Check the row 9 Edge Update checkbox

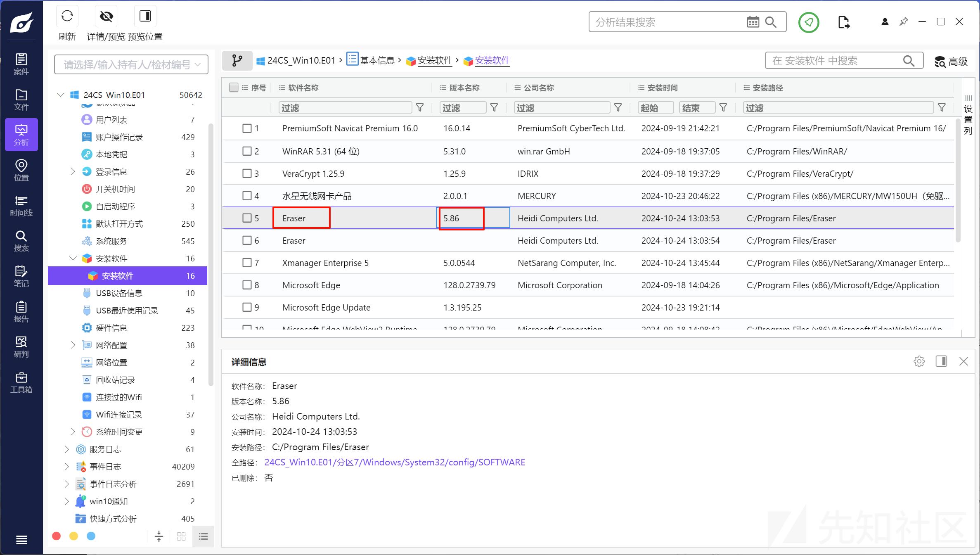pyautogui.click(x=247, y=307)
